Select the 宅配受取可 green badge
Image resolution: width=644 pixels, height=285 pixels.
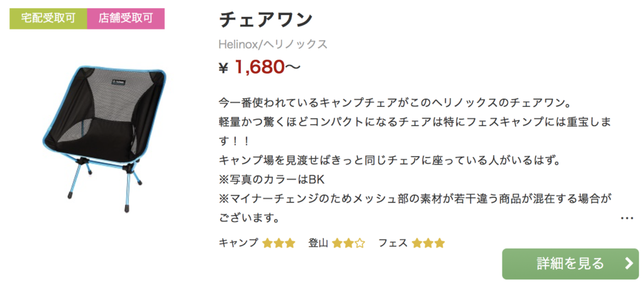coord(48,19)
